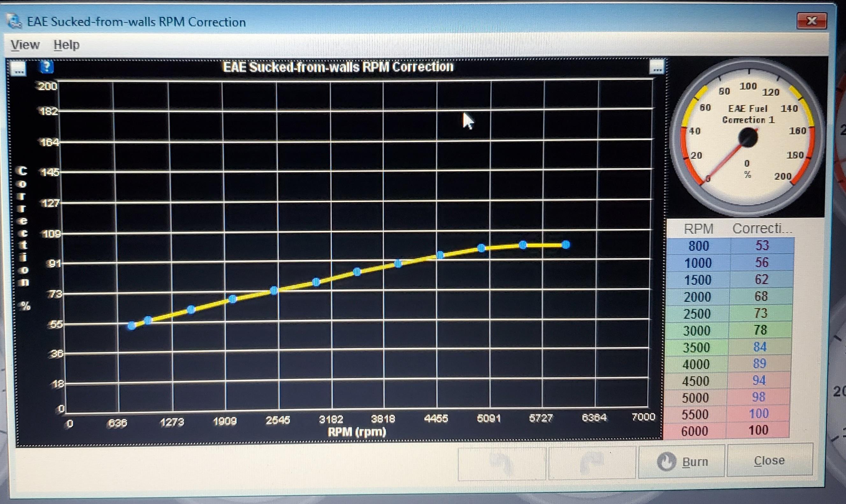Click the ellipsis button at graph top right
The width and height of the screenshot is (846, 504).
point(657,67)
